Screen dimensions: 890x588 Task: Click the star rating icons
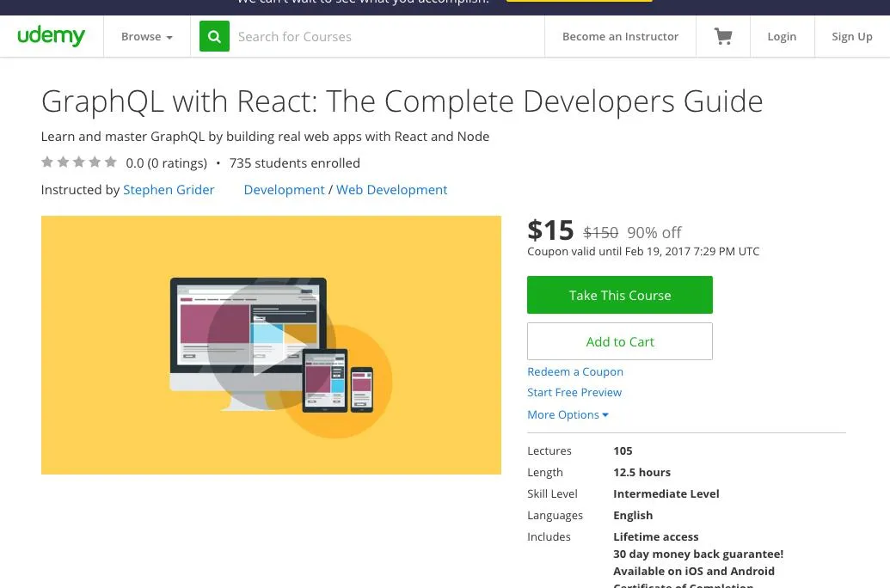tap(79, 162)
